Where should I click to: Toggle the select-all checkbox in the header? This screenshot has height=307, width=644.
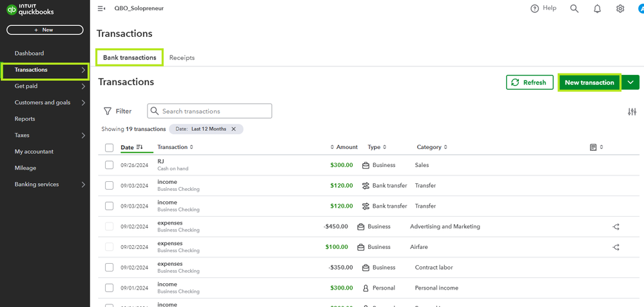tap(109, 148)
